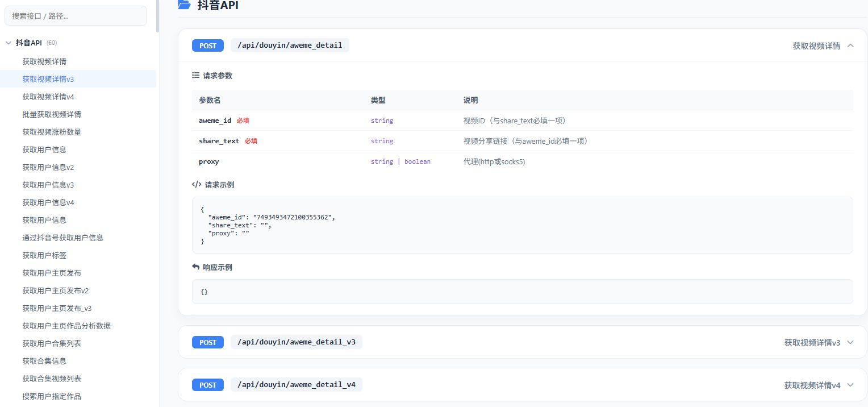Click the share_text parameter name
Screen dimensions: 868x407
[x=219, y=141]
